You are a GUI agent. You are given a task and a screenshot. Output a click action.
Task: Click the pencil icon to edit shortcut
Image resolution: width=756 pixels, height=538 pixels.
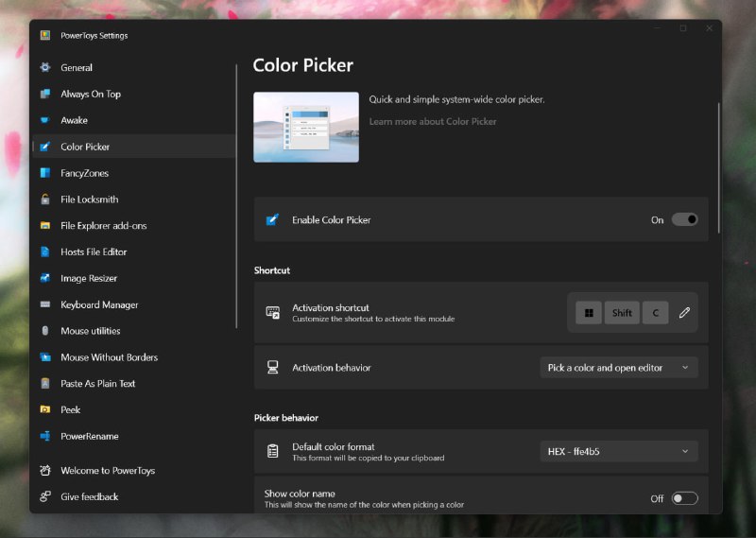(684, 313)
